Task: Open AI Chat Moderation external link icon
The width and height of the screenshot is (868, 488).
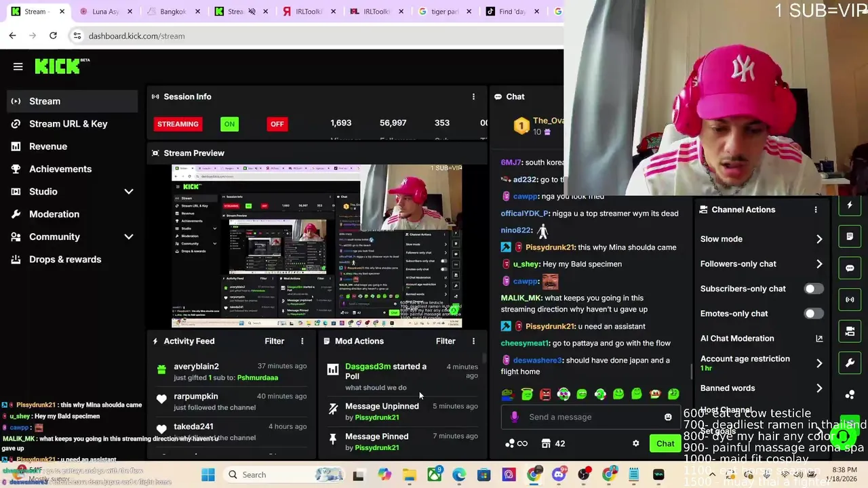Action: pyautogui.click(x=819, y=338)
